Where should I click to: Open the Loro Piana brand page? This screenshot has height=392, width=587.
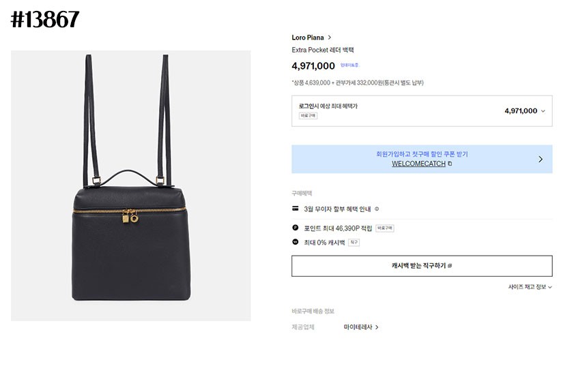click(308, 37)
